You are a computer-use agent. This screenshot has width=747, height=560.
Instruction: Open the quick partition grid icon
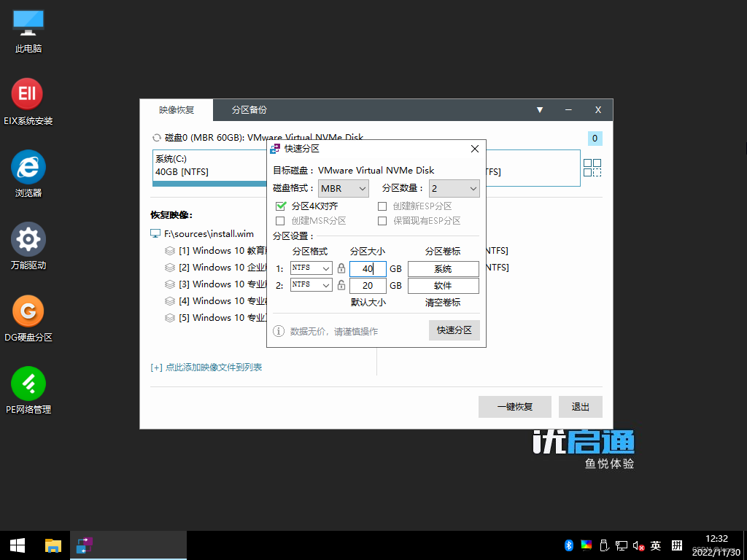tap(592, 168)
